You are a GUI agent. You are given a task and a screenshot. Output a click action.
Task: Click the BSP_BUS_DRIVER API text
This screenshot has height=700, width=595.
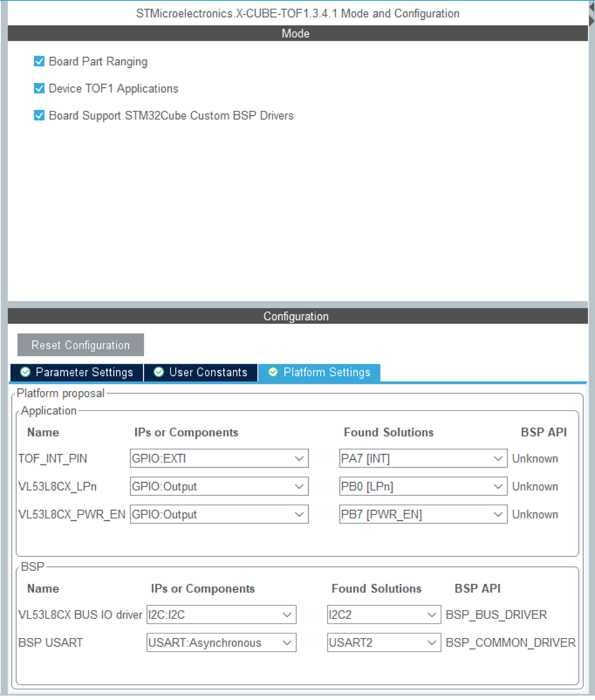coord(496,615)
